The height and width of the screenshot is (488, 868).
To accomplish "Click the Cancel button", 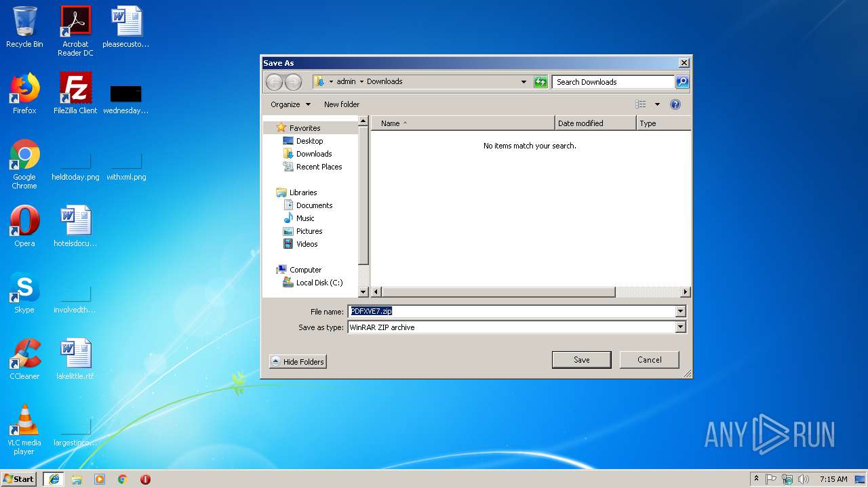I will [650, 360].
